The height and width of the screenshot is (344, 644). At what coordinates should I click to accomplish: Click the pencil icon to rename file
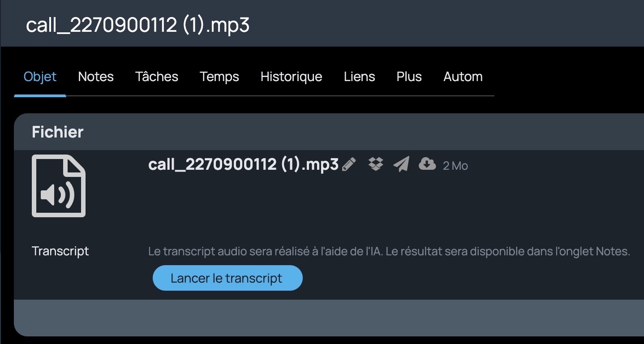[348, 164]
